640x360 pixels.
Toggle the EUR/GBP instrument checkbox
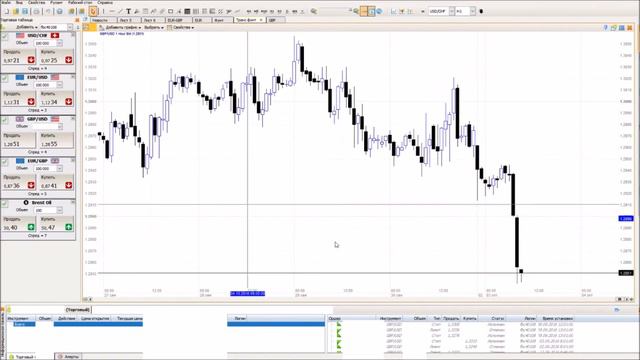4,162
